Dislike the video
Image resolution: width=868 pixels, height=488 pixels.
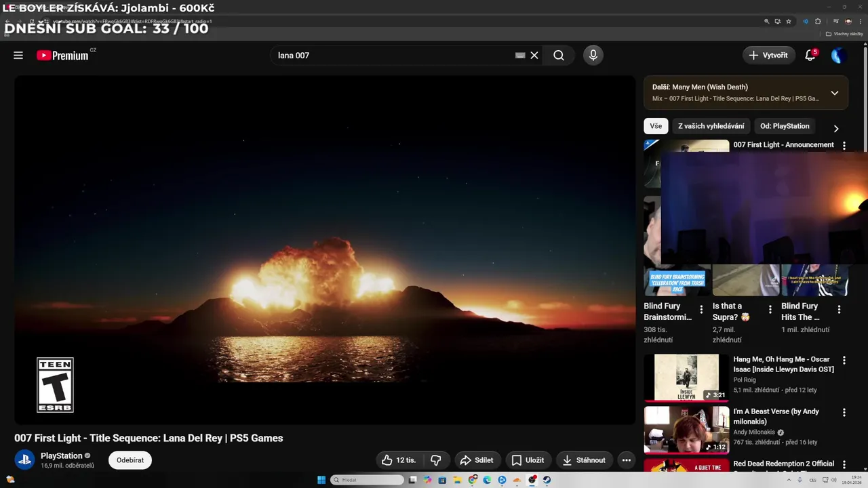point(436,460)
